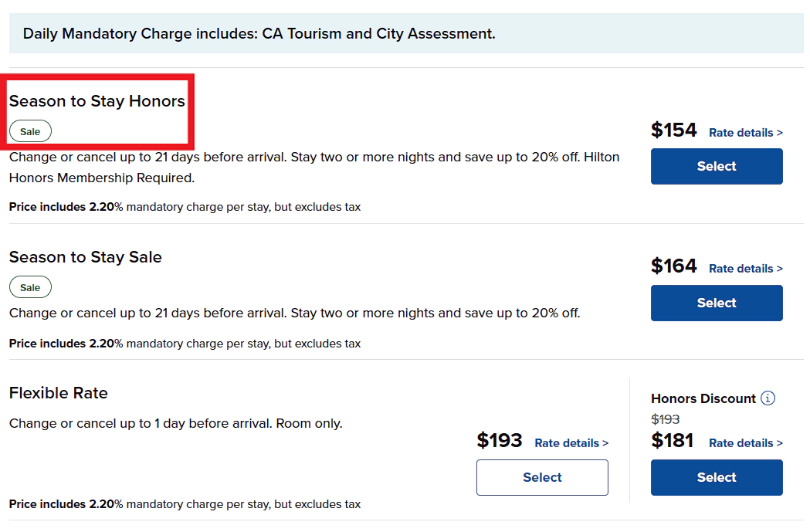Click the Sale badge under Season to Stay Honors
The image size is (810, 532).
(x=30, y=131)
